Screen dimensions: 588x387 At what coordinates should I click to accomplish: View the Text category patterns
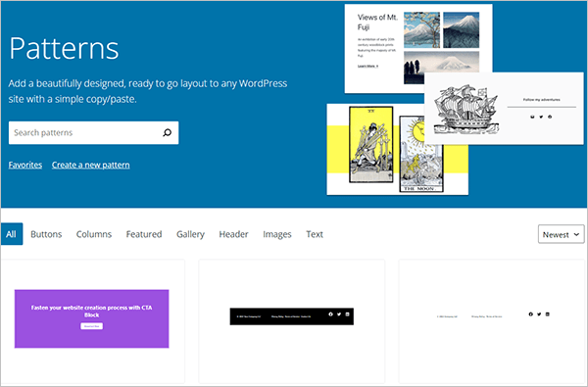coord(315,234)
